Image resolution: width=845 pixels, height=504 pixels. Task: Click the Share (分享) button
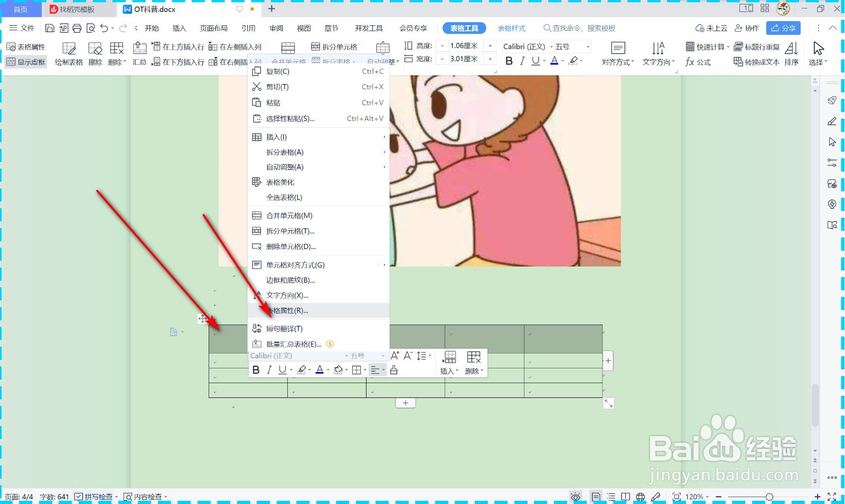pyautogui.click(x=783, y=28)
